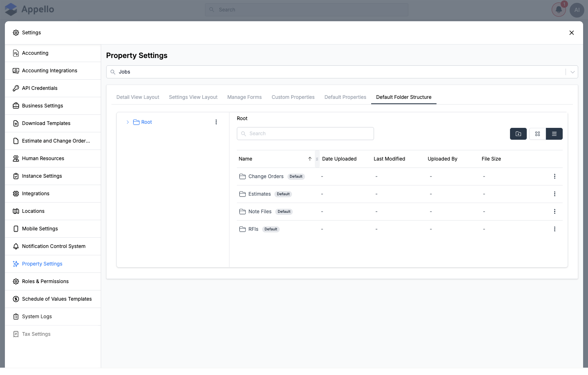
Task: Switch to Manage Forms tab
Action: (x=245, y=97)
